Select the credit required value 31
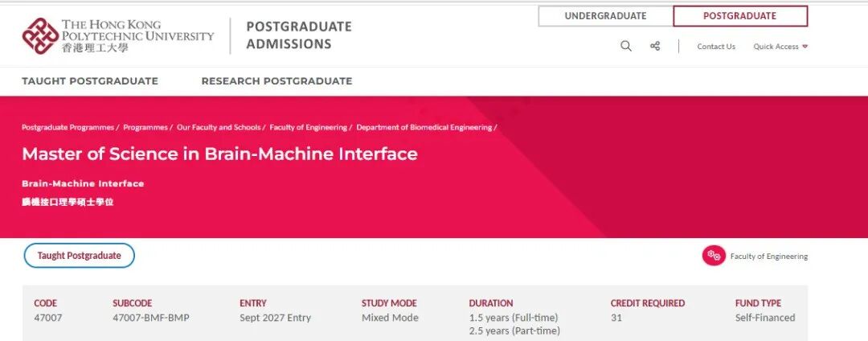Viewport: 868px width, 341px height. (616, 318)
